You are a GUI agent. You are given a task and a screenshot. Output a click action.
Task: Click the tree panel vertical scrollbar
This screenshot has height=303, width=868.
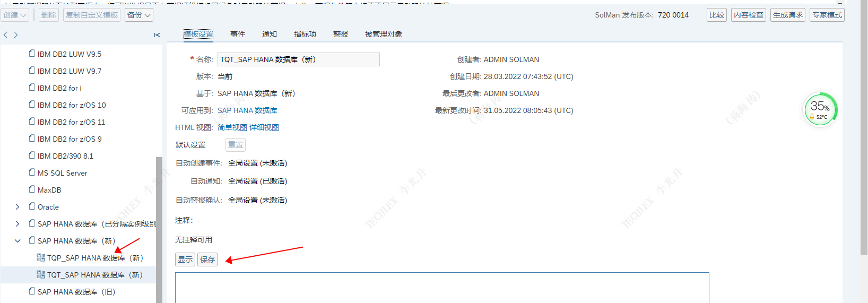pos(159,229)
